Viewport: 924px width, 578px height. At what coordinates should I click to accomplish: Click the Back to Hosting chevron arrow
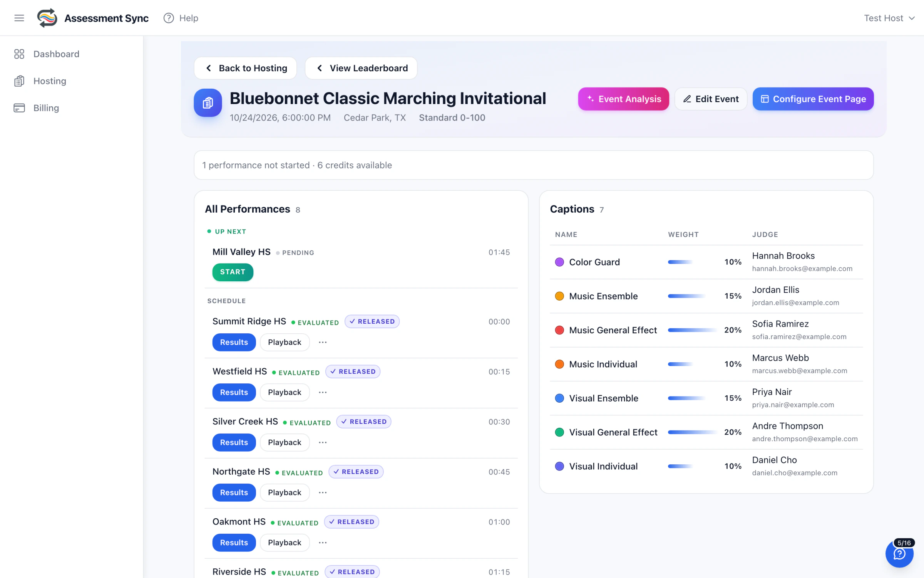pos(209,68)
